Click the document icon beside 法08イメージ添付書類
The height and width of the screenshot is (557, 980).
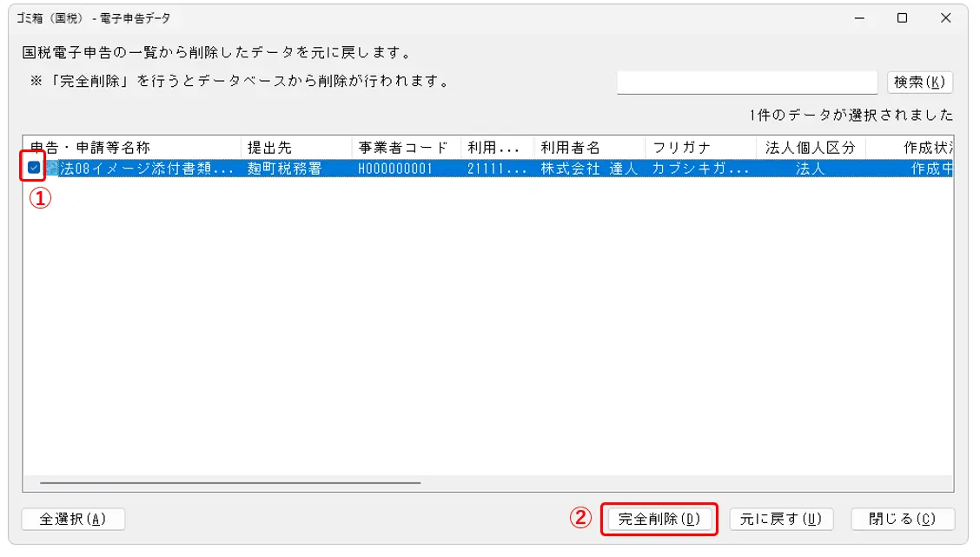51,169
